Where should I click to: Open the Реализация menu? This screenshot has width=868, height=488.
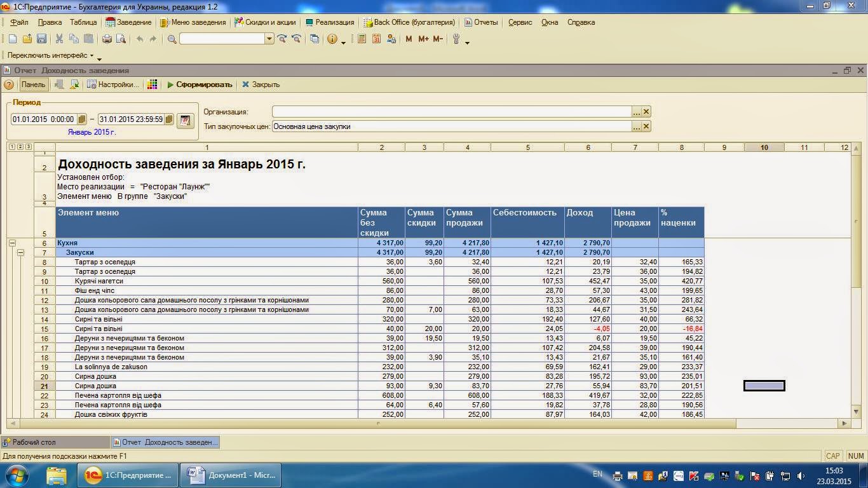(x=330, y=22)
